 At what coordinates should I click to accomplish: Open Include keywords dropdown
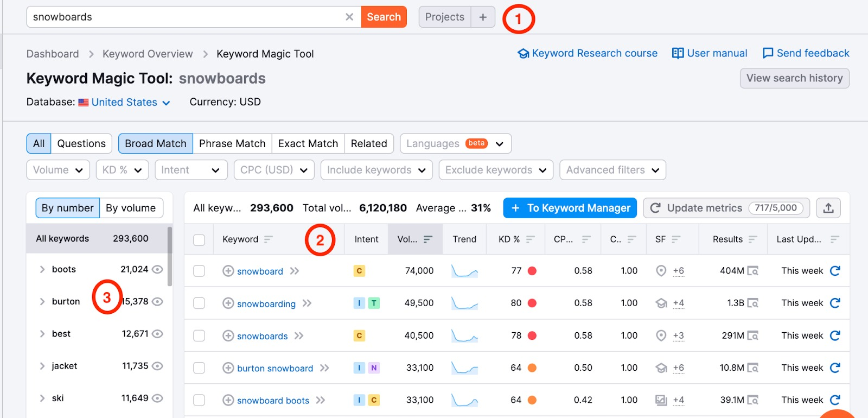point(376,170)
